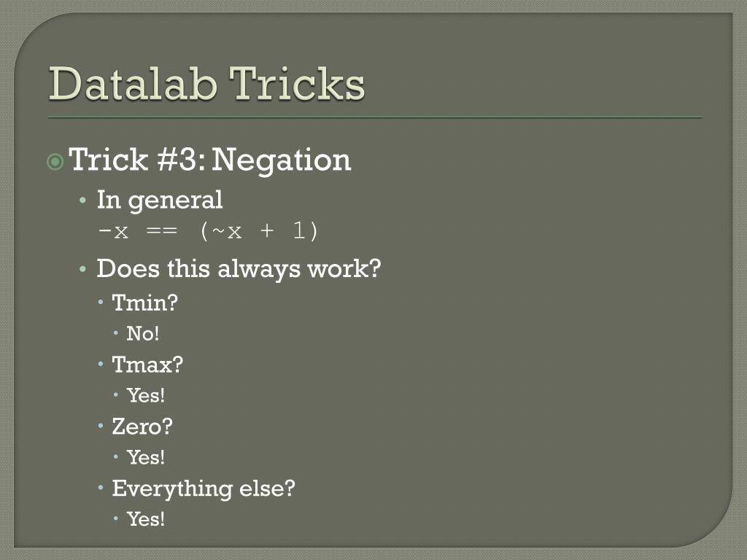Click the Everything else? text
Image resolution: width=747 pixels, height=560 pixels.
(x=204, y=489)
